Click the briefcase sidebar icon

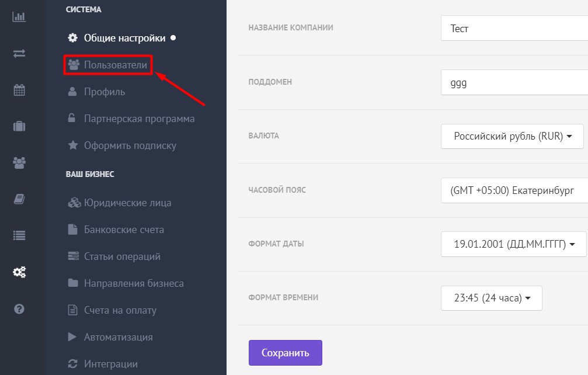(19, 126)
